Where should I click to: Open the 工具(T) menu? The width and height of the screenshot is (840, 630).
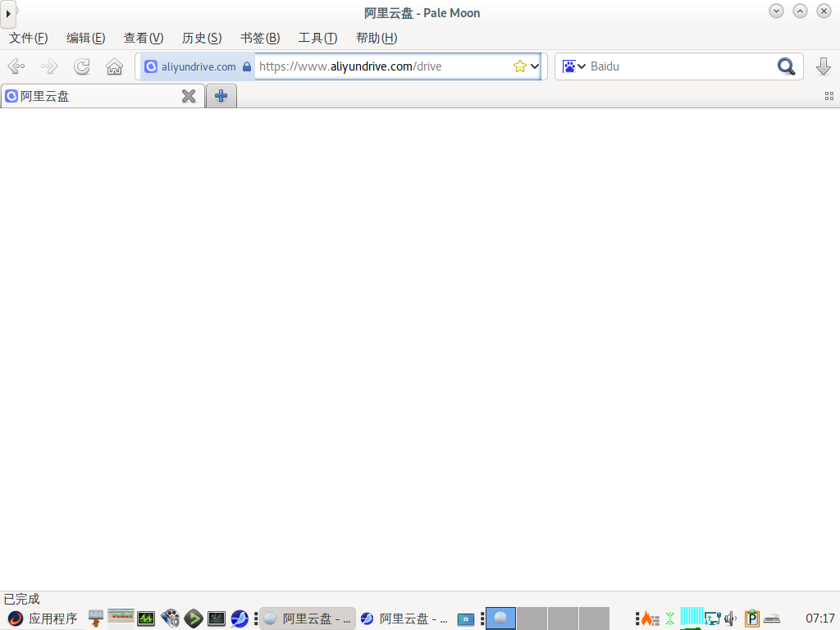point(317,38)
